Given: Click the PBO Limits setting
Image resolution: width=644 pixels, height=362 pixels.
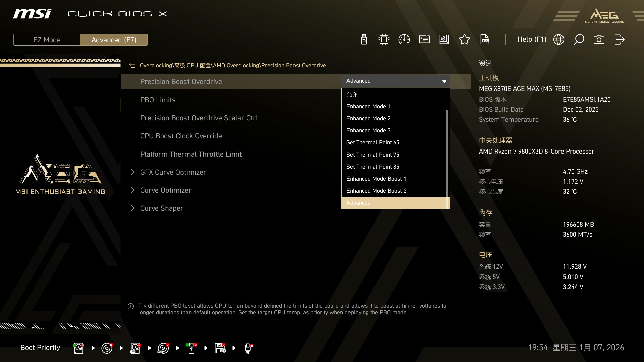Looking at the screenshot, I should (158, 100).
